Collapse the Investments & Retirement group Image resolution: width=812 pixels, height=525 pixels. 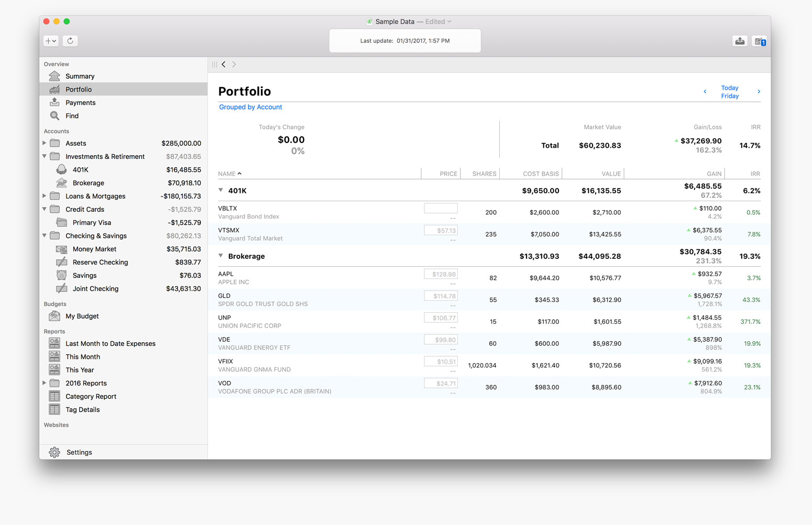point(45,156)
